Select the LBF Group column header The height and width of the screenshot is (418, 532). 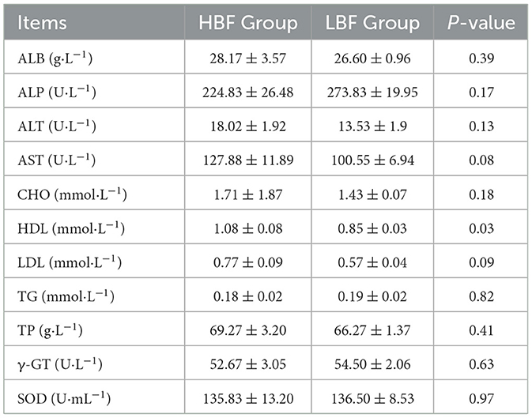[369, 23]
